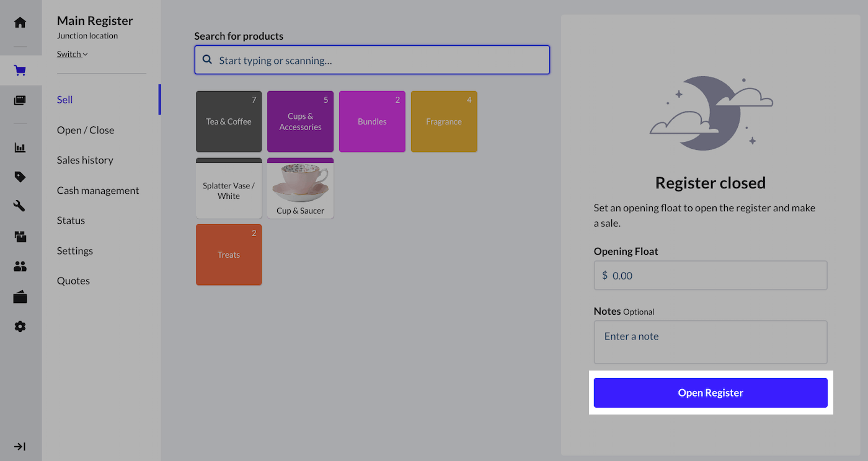This screenshot has height=461, width=868.
Task: Go to the Open / Close menu item
Action: point(86,130)
